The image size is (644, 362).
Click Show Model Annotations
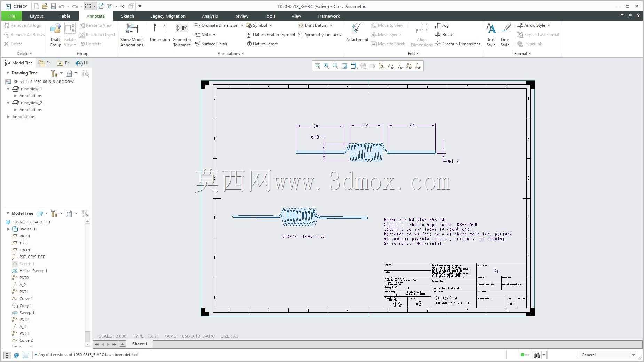click(x=132, y=35)
